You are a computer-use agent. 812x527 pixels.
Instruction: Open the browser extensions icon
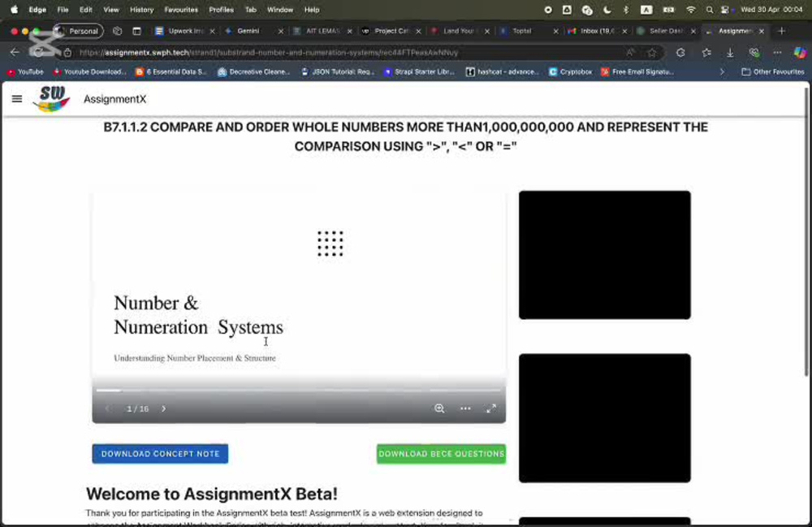point(680,52)
